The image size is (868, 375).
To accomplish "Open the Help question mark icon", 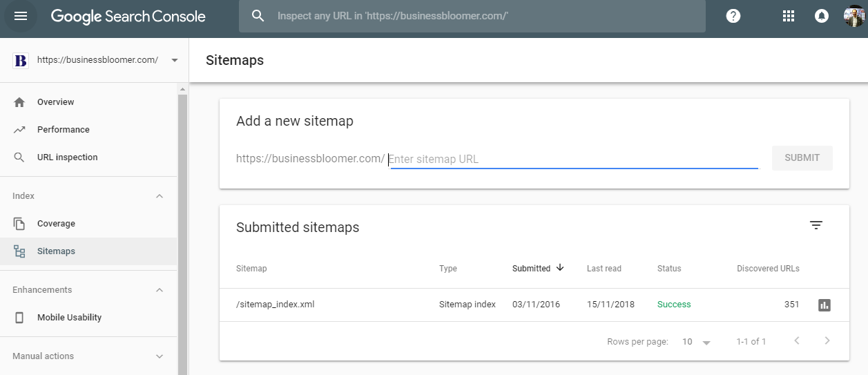I will point(733,16).
